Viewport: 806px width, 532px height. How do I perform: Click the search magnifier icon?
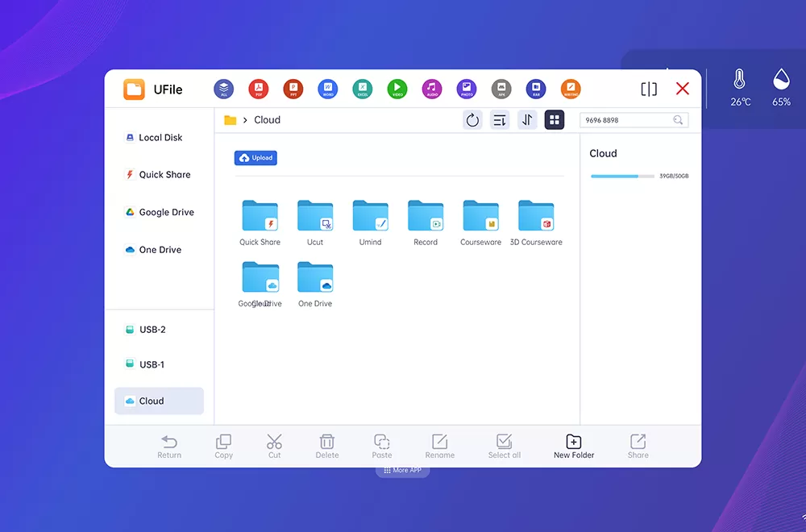point(678,120)
